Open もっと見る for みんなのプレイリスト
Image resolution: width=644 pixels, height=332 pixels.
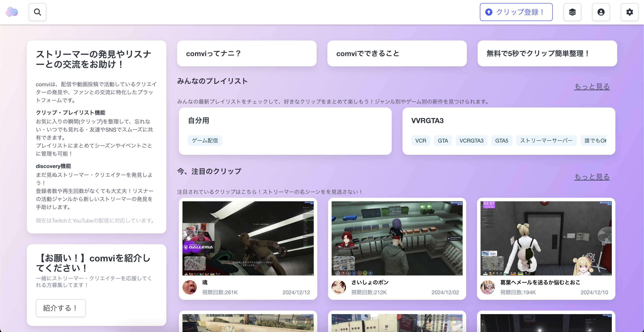(591, 86)
